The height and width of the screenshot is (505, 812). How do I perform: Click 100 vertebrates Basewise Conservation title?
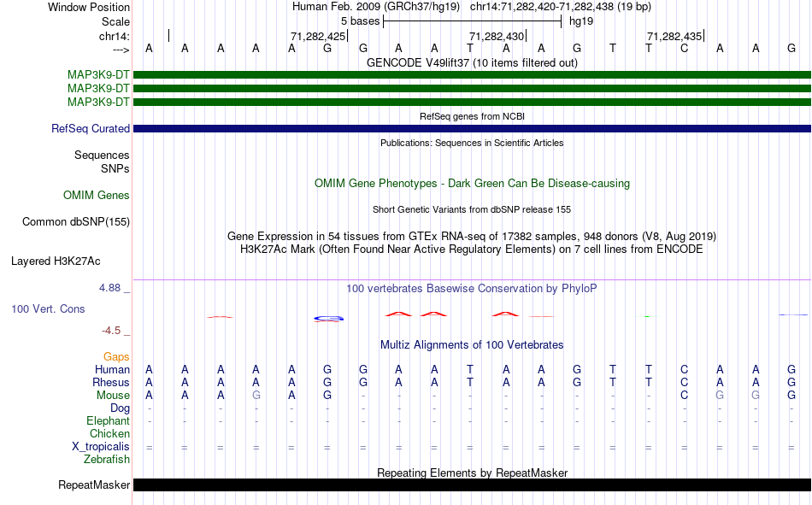(472, 289)
